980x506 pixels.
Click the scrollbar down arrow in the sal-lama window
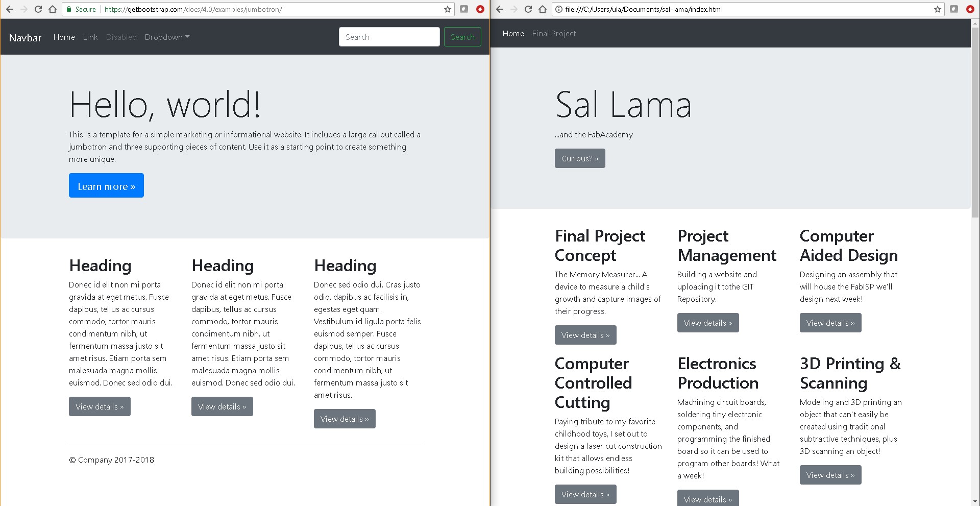tap(975, 502)
